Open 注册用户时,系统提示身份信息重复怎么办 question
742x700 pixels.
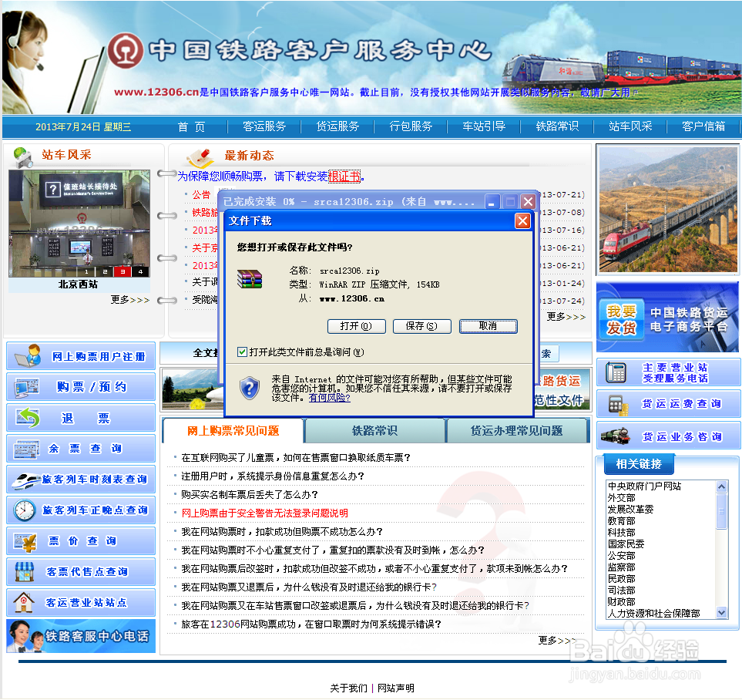(x=273, y=476)
